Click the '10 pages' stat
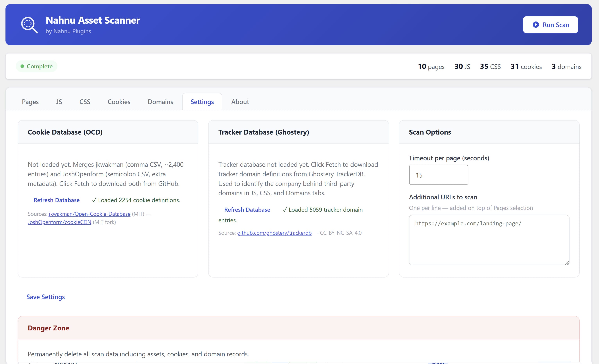The image size is (599, 364). [431, 66]
